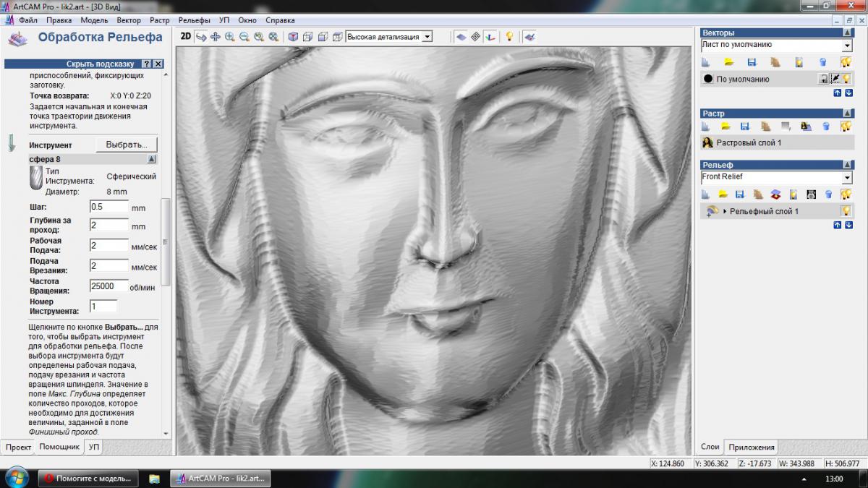Collapse the Растр panel
This screenshot has width=868, height=488.
tap(847, 114)
